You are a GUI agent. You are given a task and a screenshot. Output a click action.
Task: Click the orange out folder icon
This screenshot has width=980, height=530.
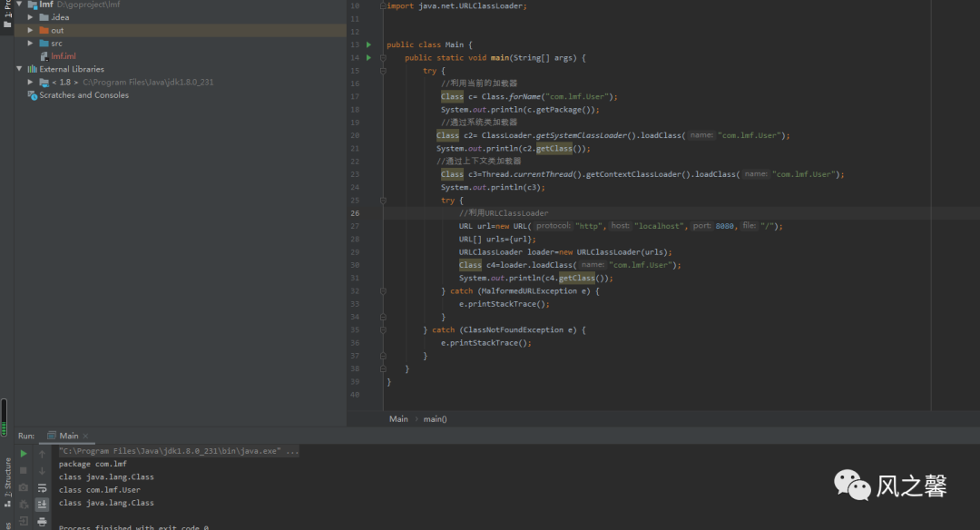click(x=44, y=30)
